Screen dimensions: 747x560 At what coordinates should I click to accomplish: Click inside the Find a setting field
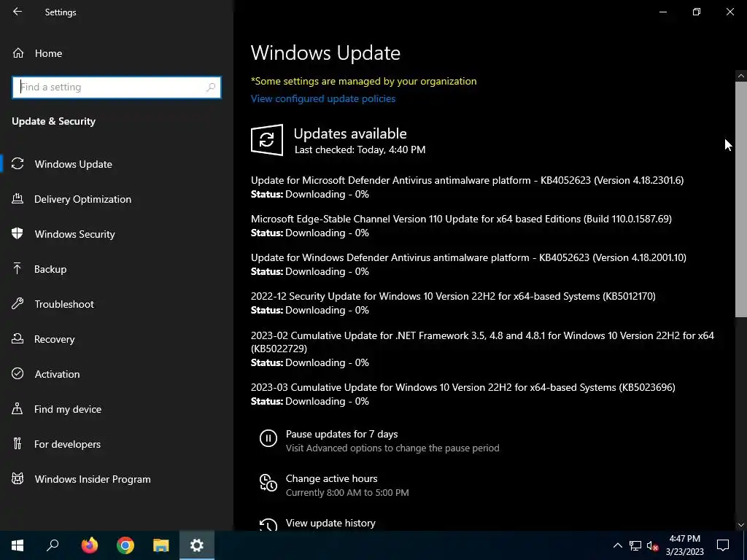click(117, 87)
